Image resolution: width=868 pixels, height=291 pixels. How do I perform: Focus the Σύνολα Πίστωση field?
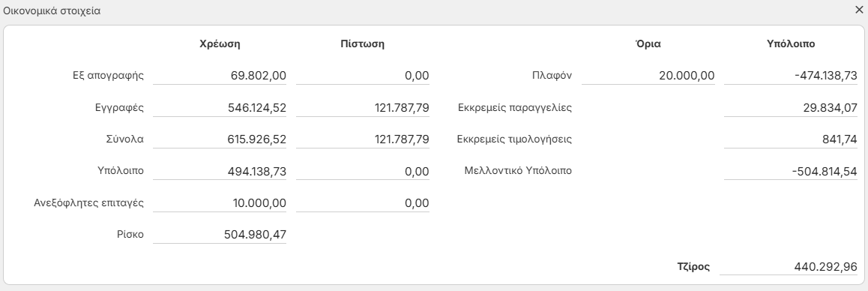[x=363, y=139]
